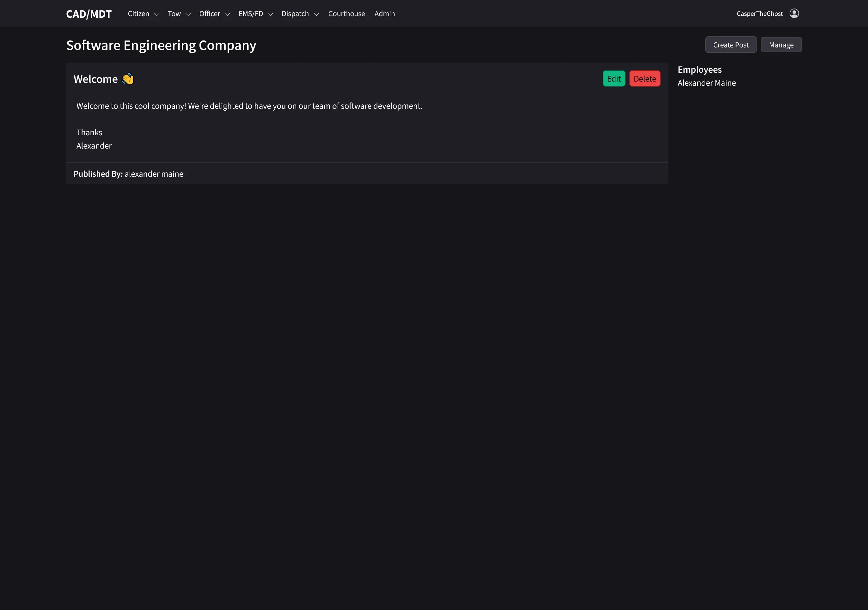The width and height of the screenshot is (868, 610).
Task: Delete the Welcome post
Action: point(645,79)
